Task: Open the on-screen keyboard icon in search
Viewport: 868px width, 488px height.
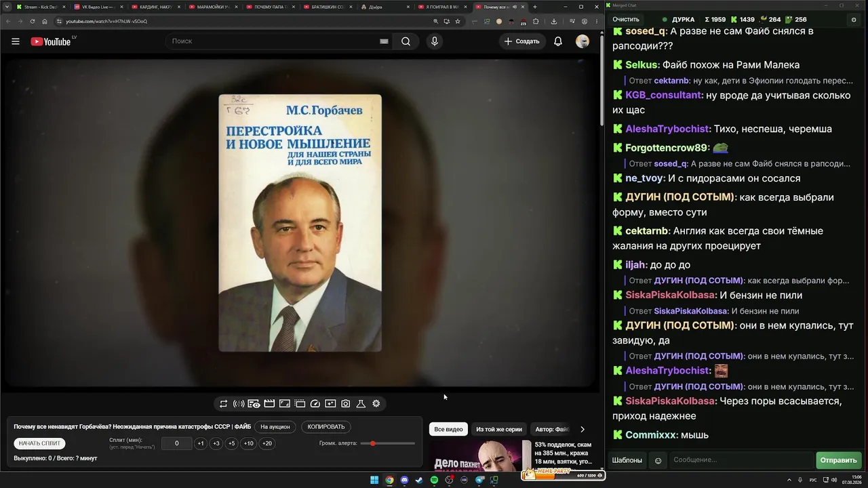Action: pos(384,41)
